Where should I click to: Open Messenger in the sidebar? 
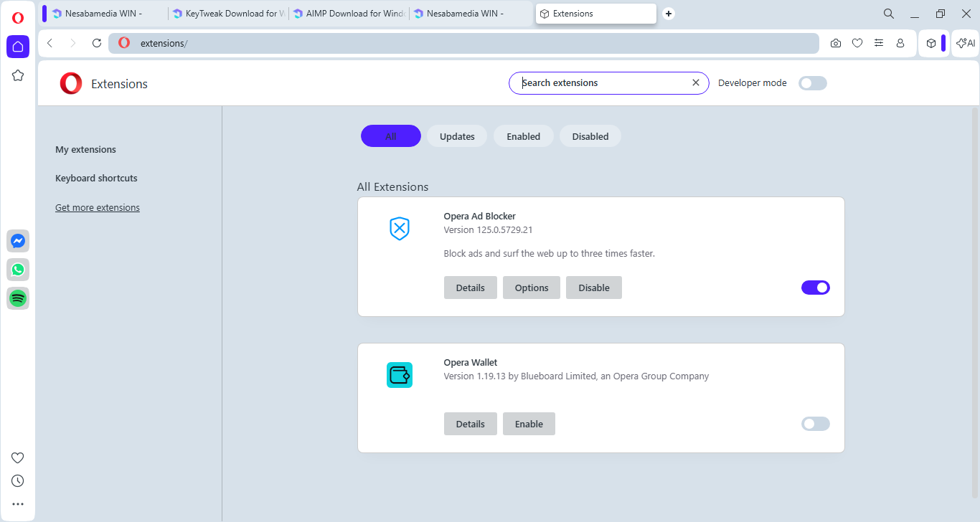18,241
